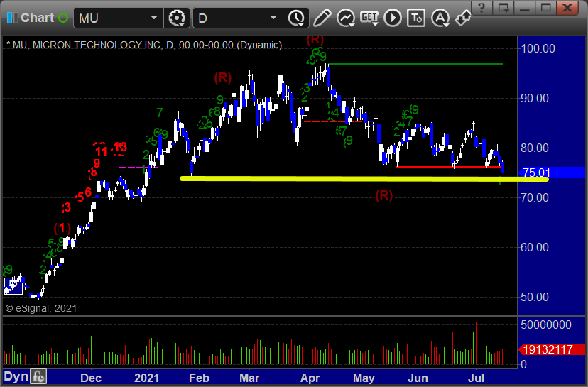Open the time template clock menu
588x387 pixels.
point(296,18)
